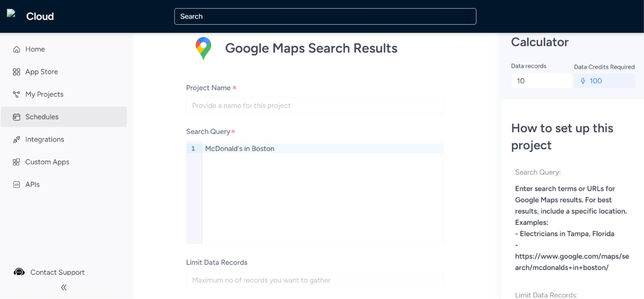This screenshot has width=644, height=299.
Task: Click the My Projects nodes icon
Action: (x=16, y=94)
